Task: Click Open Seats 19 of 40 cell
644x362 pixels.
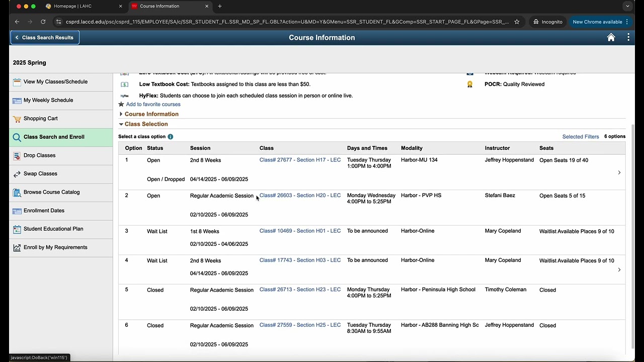Action: [x=563, y=160]
